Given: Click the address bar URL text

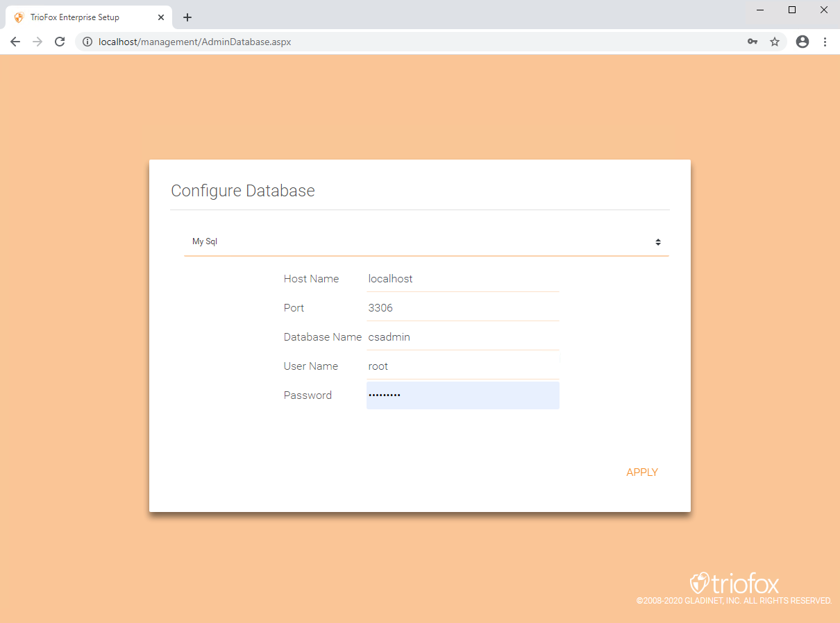Looking at the screenshot, I should coord(195,42).
